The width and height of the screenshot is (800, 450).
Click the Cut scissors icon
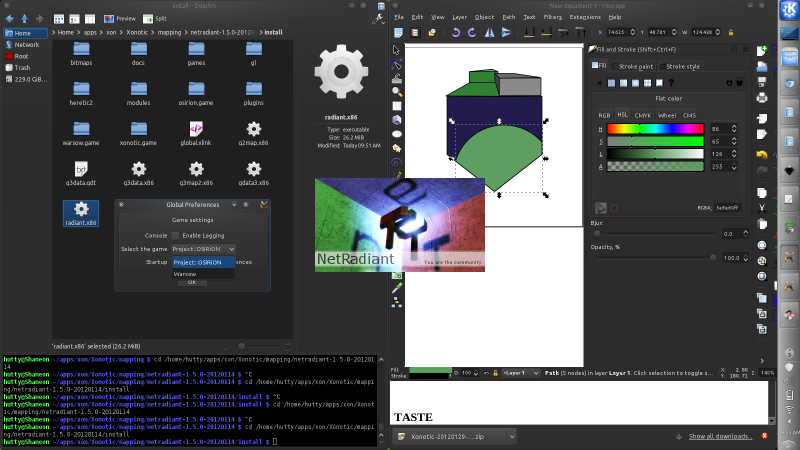762,208
